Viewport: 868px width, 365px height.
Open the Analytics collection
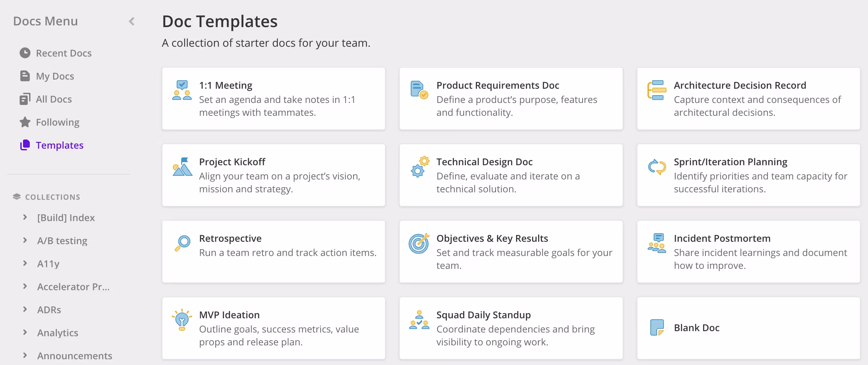click(x=58, y=332)
